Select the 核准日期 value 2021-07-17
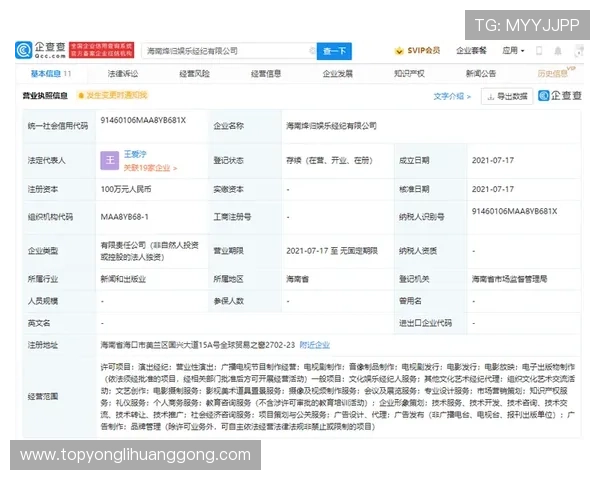The width and height of the screenshot is (600, 480). (493, 189)
